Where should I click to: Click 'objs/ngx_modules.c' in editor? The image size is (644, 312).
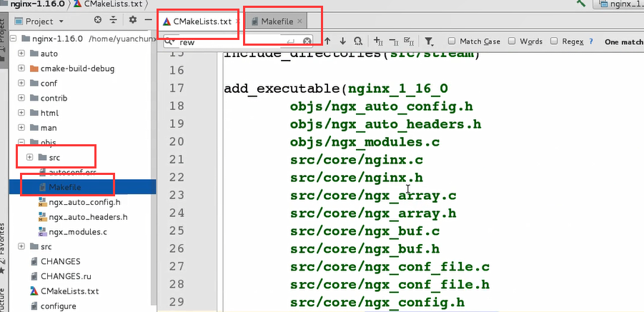coord(365,142)
